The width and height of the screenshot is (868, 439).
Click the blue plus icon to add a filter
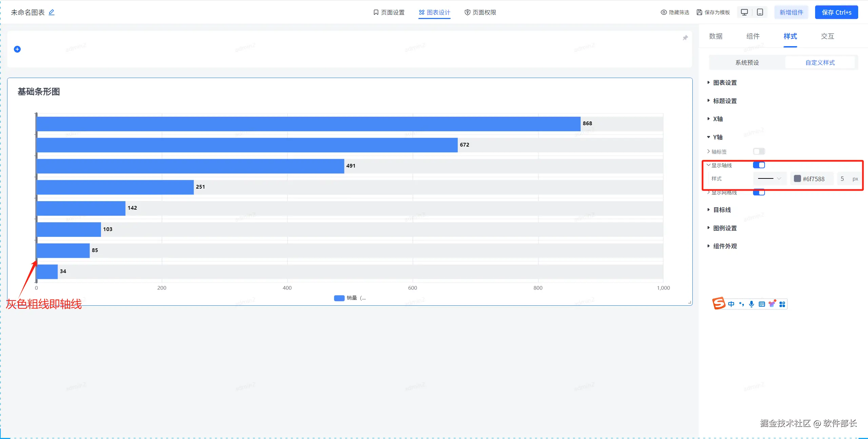point(17,49)
